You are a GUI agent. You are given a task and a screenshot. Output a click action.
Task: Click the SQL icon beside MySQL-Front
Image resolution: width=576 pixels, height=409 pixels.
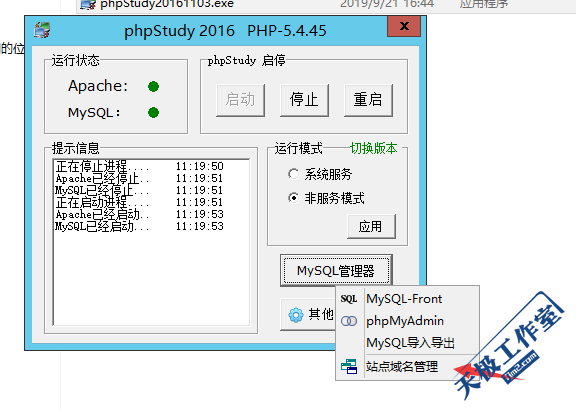point(349,299)
